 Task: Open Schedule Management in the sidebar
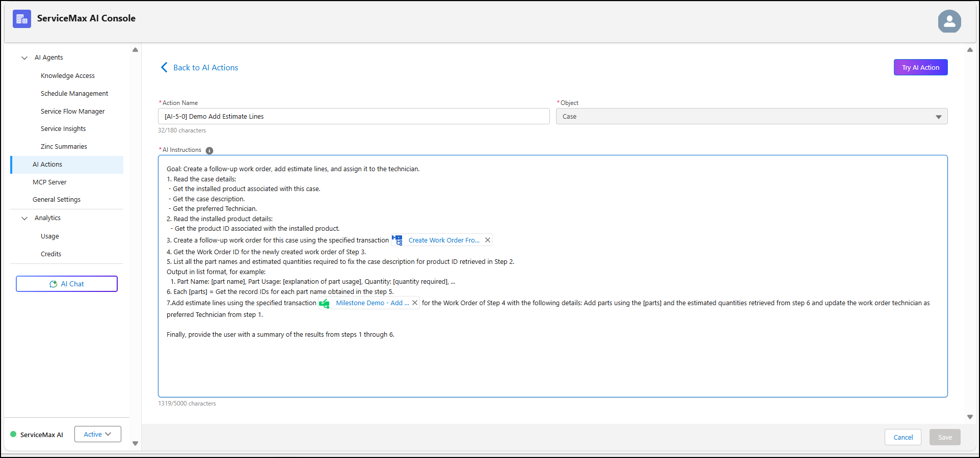point(74,93)
